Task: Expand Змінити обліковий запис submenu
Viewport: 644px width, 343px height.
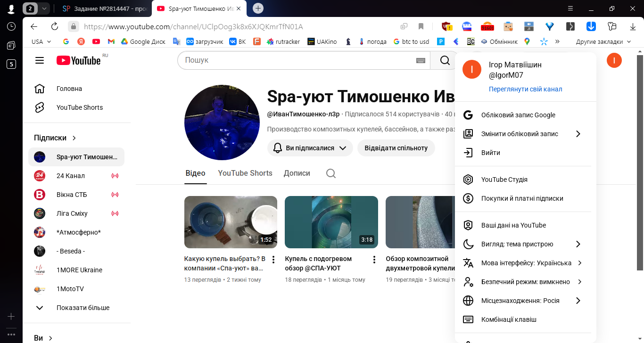Action: click(x=523, y=134)
